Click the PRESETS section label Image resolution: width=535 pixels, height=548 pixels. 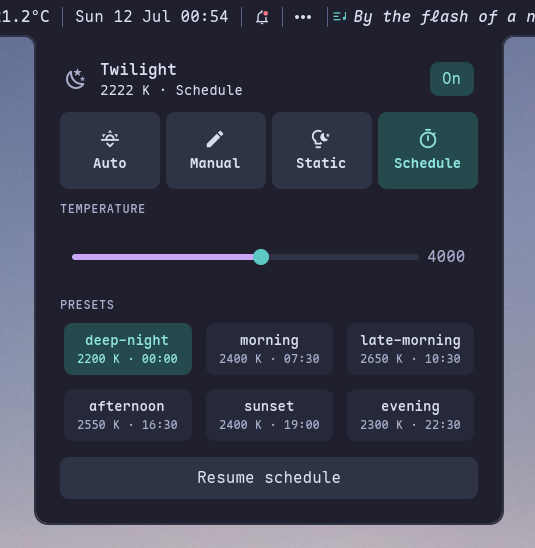tap(87, 305)
